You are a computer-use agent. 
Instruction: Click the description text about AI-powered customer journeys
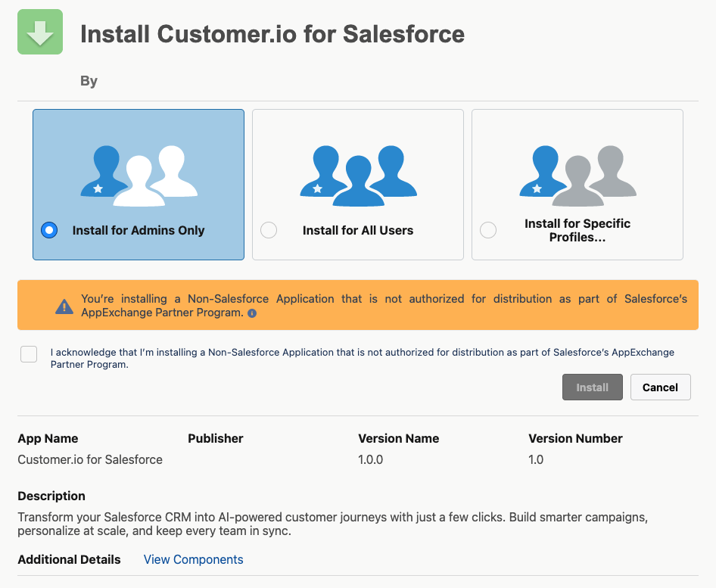coord(333,524)
